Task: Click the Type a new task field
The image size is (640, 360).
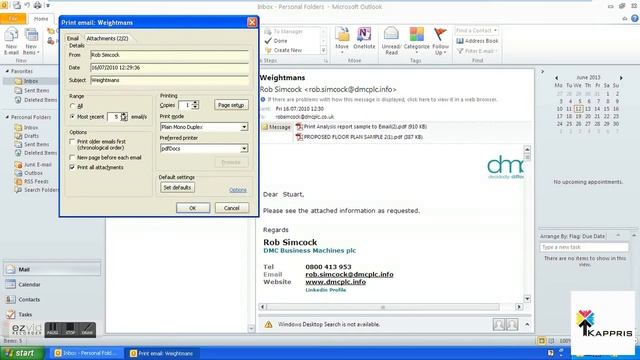Action: pos(584,247)
